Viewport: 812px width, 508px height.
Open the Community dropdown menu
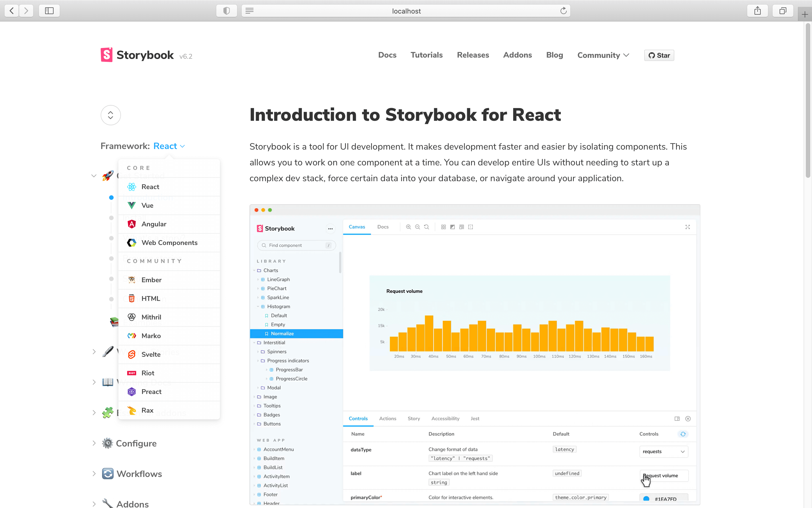(x=603, y=55)
